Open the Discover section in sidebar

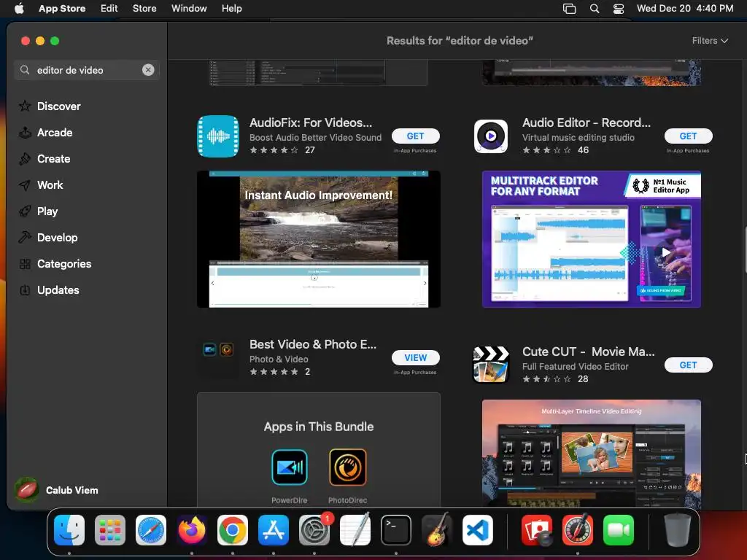click(x=50, y=106)
